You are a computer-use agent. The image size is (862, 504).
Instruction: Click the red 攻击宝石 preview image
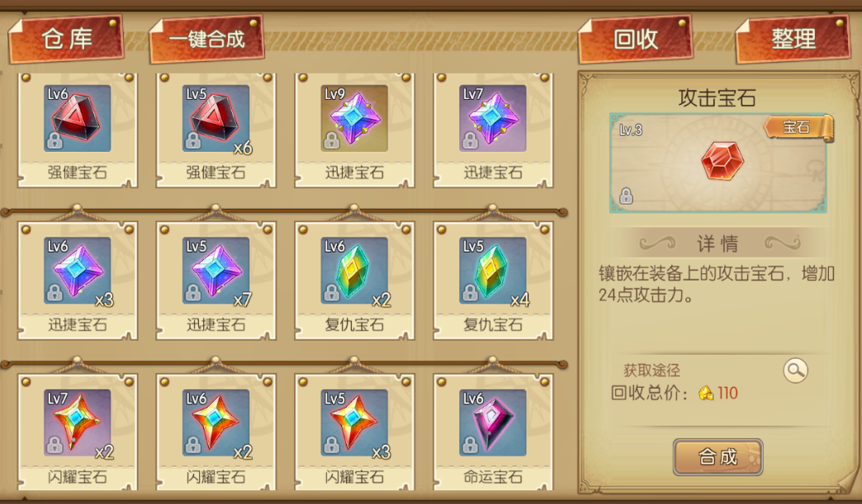pyautogui.click(x=722, y=161)
